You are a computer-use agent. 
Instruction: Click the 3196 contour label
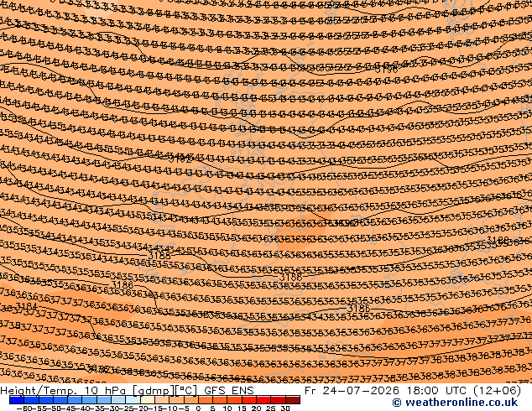click(386, 69)
